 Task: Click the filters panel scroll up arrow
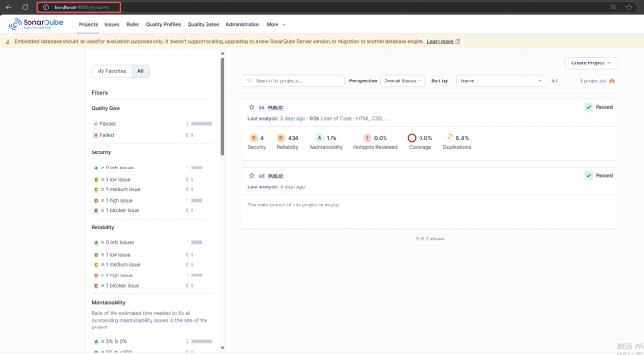click(x=223, y=53)
